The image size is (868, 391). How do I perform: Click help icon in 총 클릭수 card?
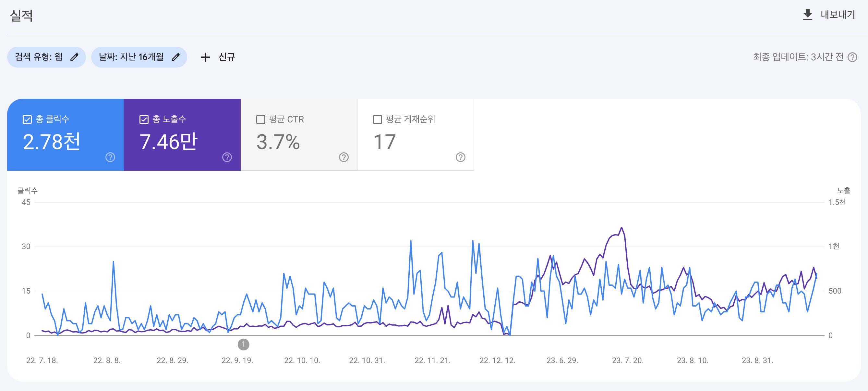110,157
